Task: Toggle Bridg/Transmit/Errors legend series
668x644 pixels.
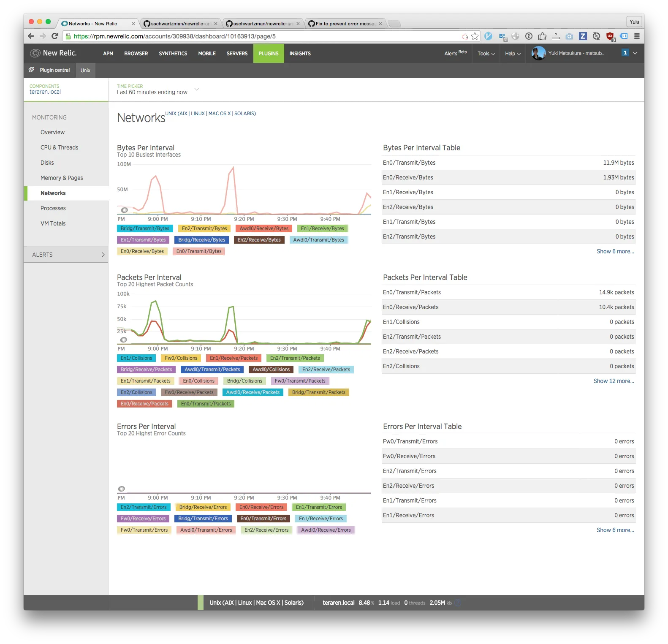Action: point(203,519)
